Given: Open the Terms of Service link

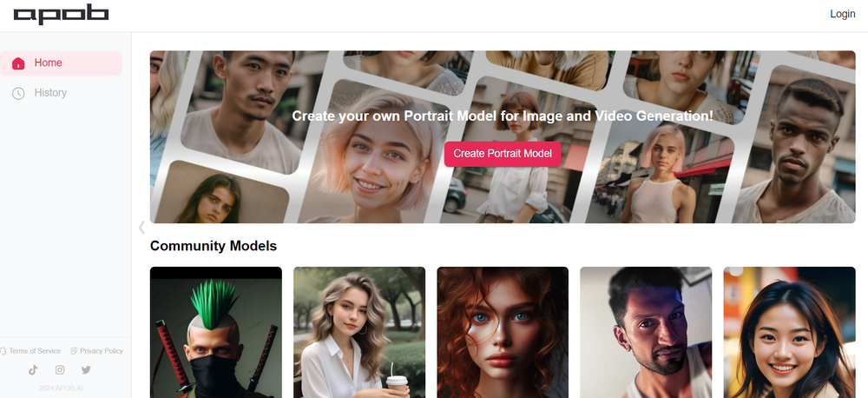Looking at the screenshot, I should (35, 351).
